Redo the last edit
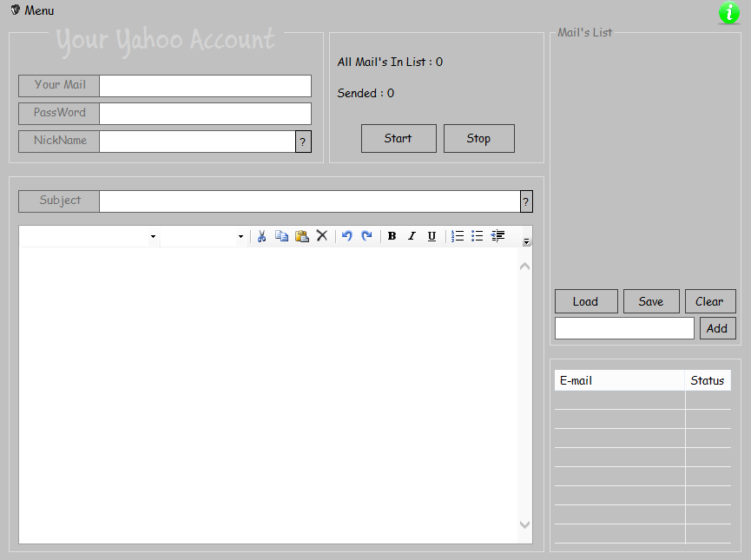 pos(367,235)
